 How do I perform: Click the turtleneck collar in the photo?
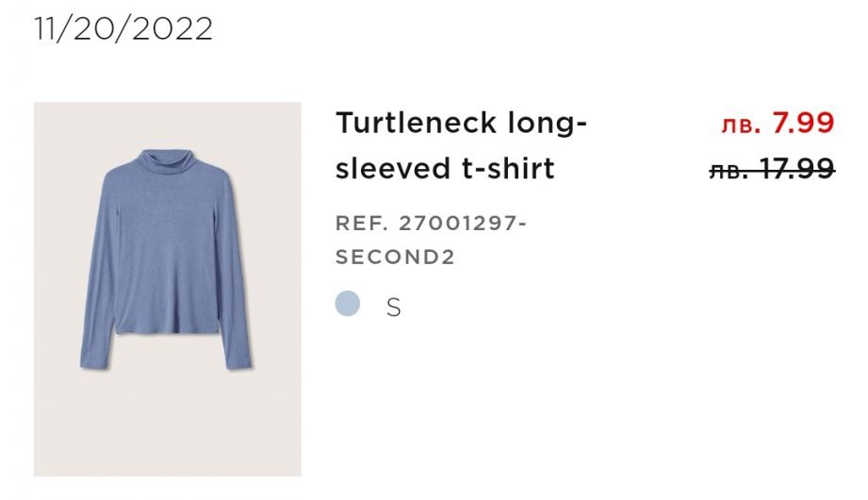166,162
